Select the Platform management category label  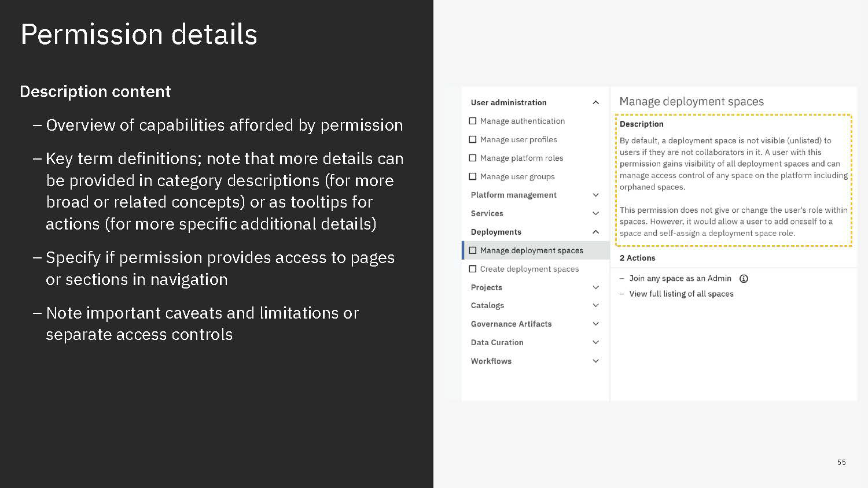(x=514, y=195)
